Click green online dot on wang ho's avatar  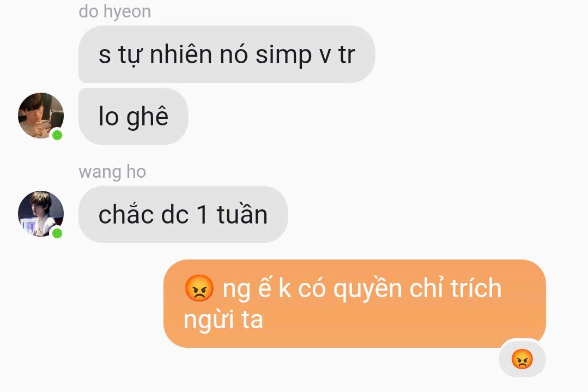pos(57,233)
